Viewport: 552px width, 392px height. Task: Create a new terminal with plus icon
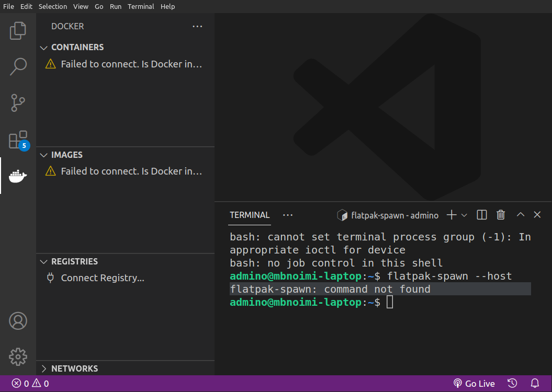(452, 215)
